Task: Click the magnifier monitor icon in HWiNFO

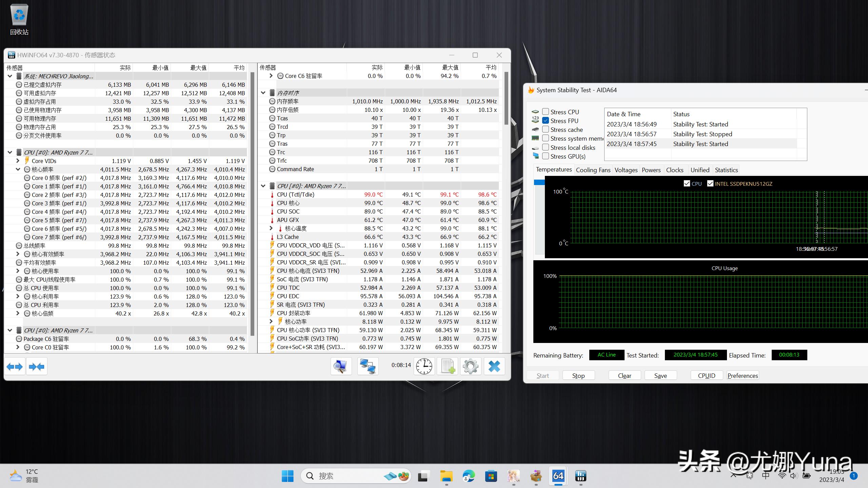Action: (341, 366)
